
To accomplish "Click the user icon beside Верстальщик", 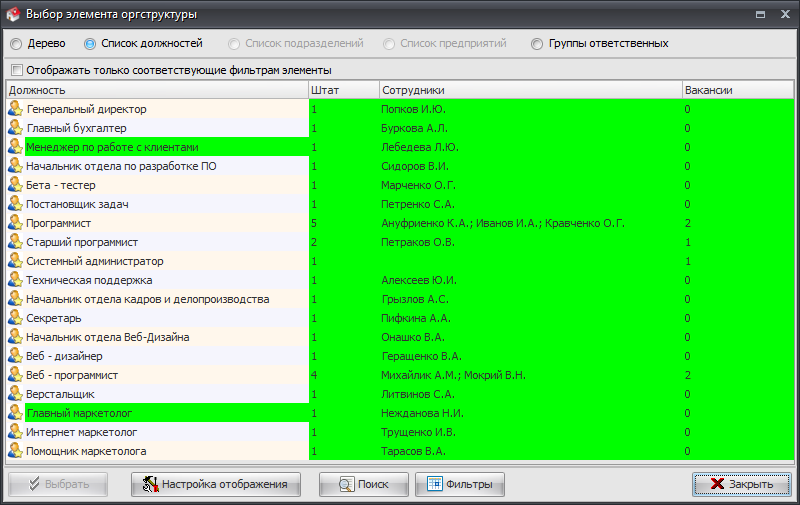I will (15, 394).
